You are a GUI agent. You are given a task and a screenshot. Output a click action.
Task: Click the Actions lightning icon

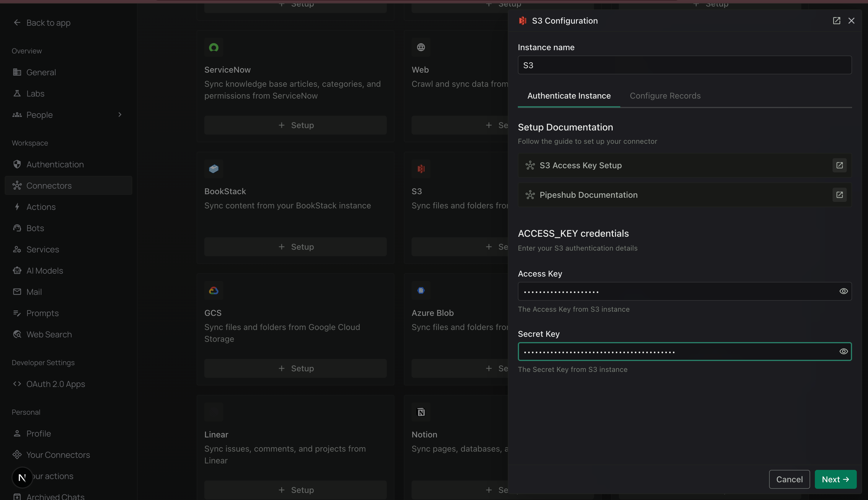click(x=17, y=207)
